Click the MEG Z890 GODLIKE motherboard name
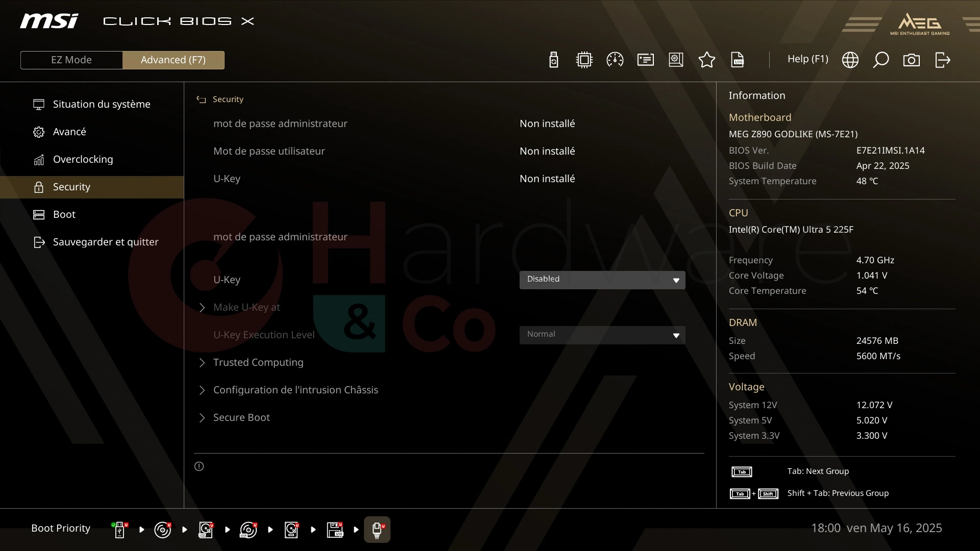 coord(793,134)
